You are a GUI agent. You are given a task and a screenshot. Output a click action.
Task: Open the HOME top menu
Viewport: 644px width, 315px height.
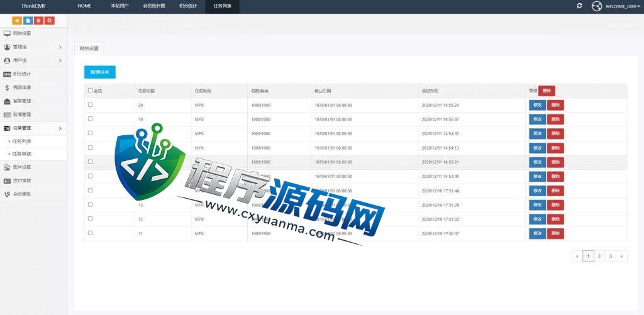(85, 6)
